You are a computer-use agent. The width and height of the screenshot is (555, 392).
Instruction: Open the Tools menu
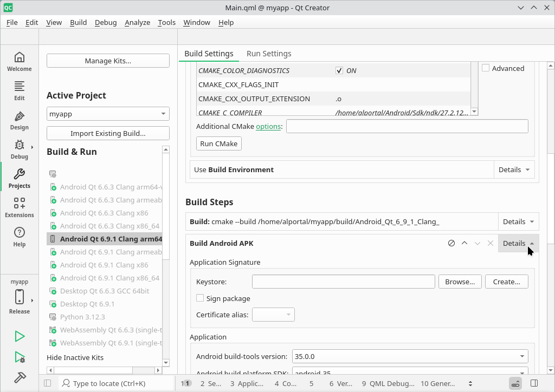(166, 22)
